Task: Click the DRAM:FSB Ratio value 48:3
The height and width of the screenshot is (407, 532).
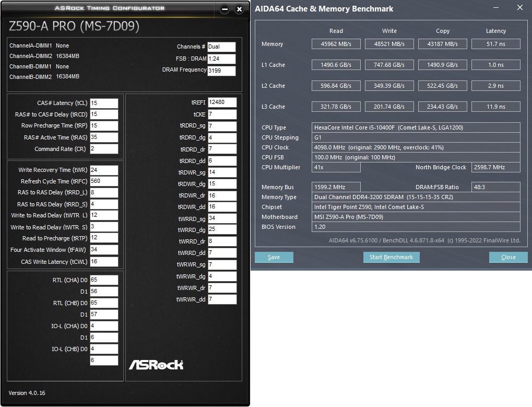Action: (x=495, y=187)
